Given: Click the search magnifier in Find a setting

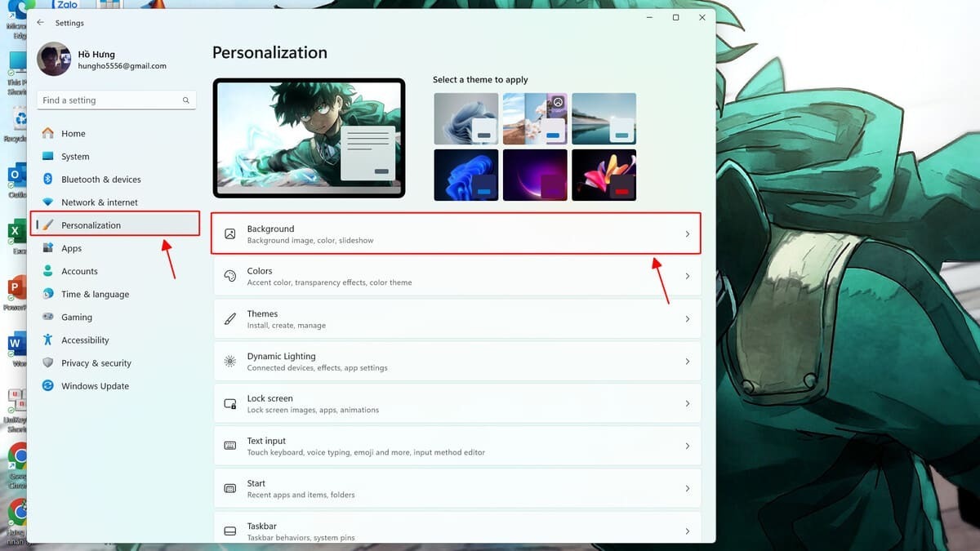Looking at the screenshot, I should pyautogui.click(x=186, y=100).
